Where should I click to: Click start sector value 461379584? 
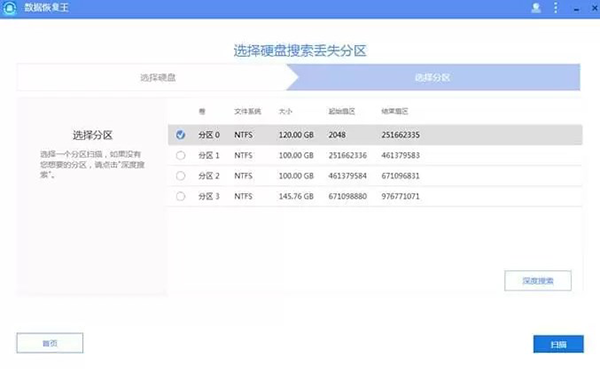click(347, 176)
